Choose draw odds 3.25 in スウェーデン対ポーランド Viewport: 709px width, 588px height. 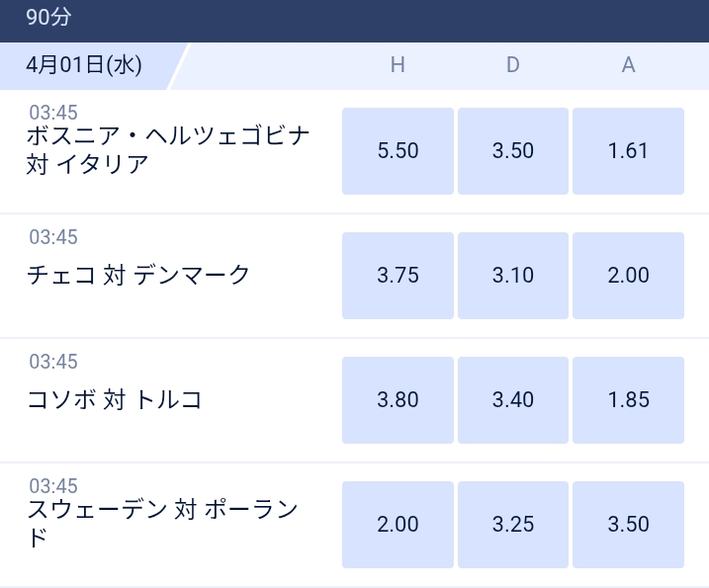(513, 525)
